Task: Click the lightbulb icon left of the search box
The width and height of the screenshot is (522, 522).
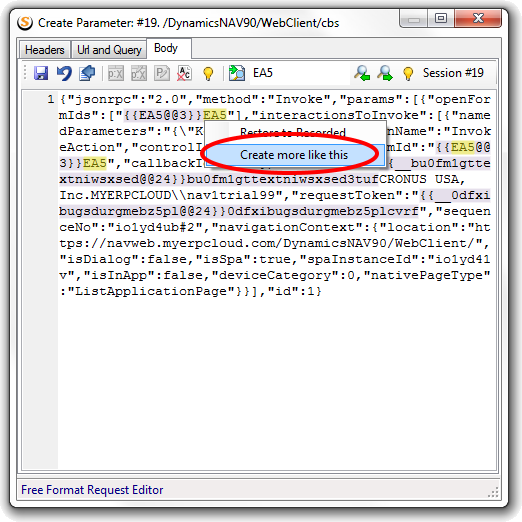Action: 208,73
